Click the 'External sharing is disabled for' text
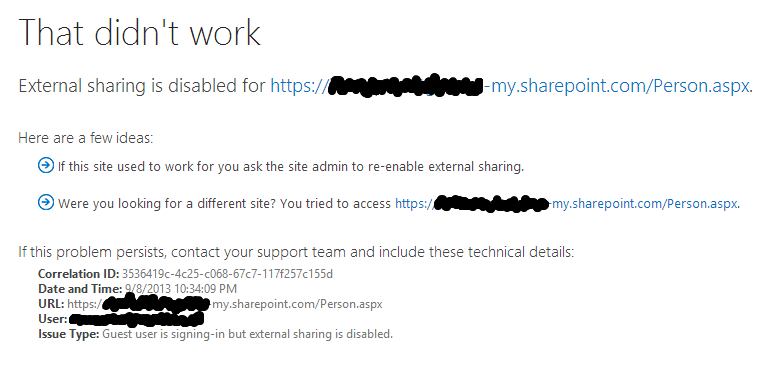766x366 pixels. (143, 86)
